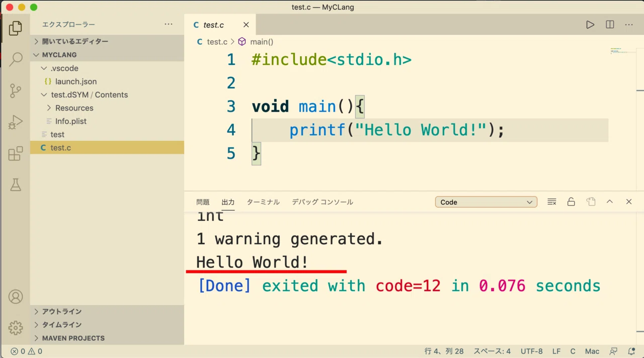
Task: Open Info.plist file in explorer
Action: coord(107,121)
